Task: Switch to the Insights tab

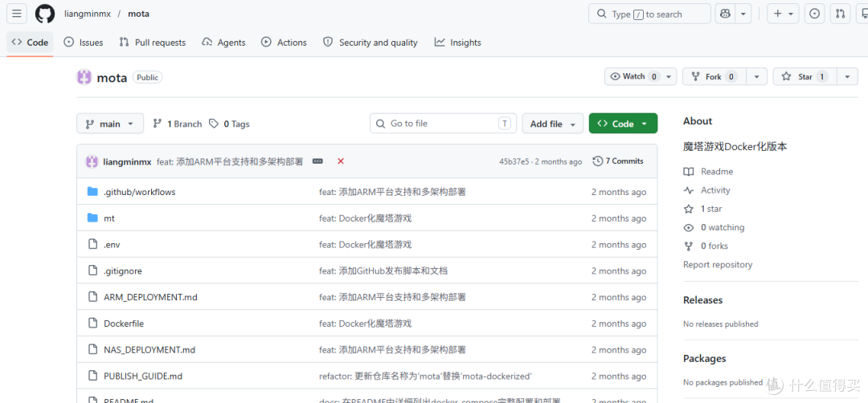Action: [x=458, y=43]
